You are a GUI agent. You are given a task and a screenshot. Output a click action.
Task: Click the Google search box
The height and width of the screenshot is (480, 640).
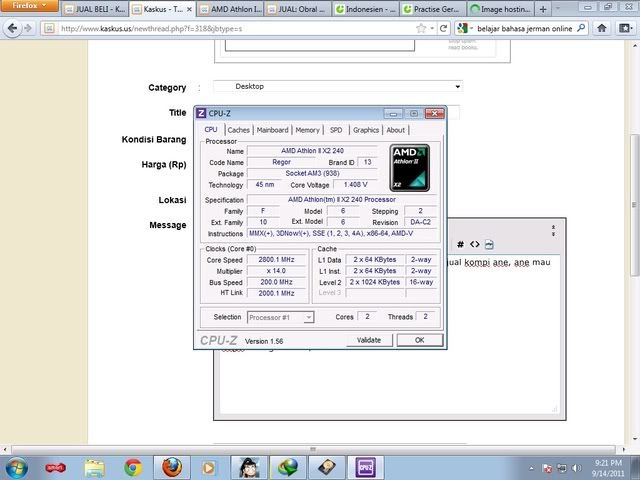(x=524, y=29)
